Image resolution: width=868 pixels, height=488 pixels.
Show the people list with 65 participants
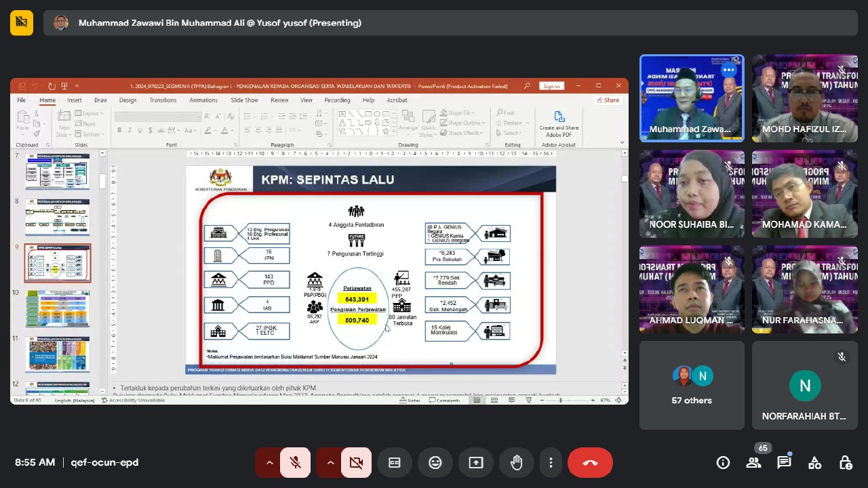pos(753,463)
